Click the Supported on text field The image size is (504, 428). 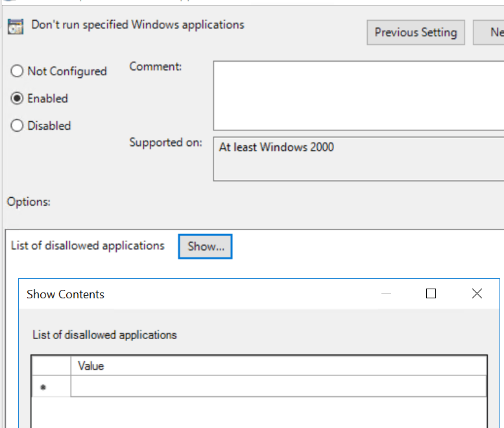(359, 159)
